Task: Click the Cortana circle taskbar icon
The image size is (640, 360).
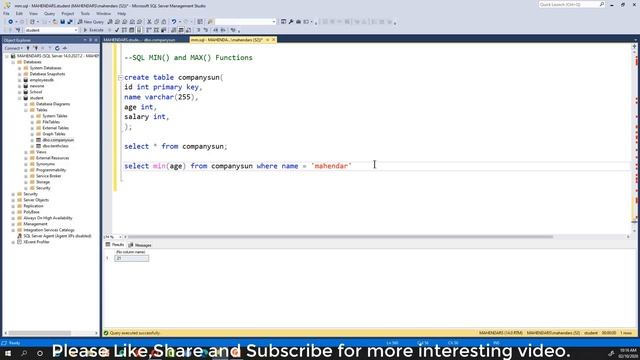Action: tap(40, 353)
